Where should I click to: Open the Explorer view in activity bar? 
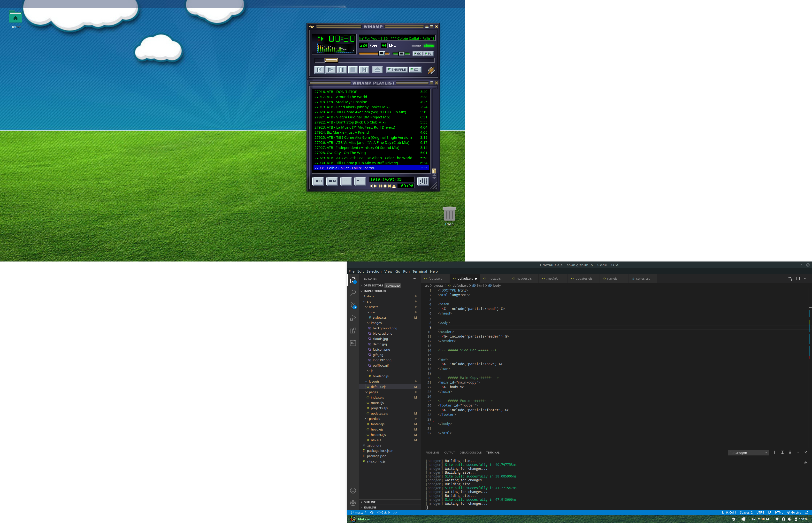point(353,280)
